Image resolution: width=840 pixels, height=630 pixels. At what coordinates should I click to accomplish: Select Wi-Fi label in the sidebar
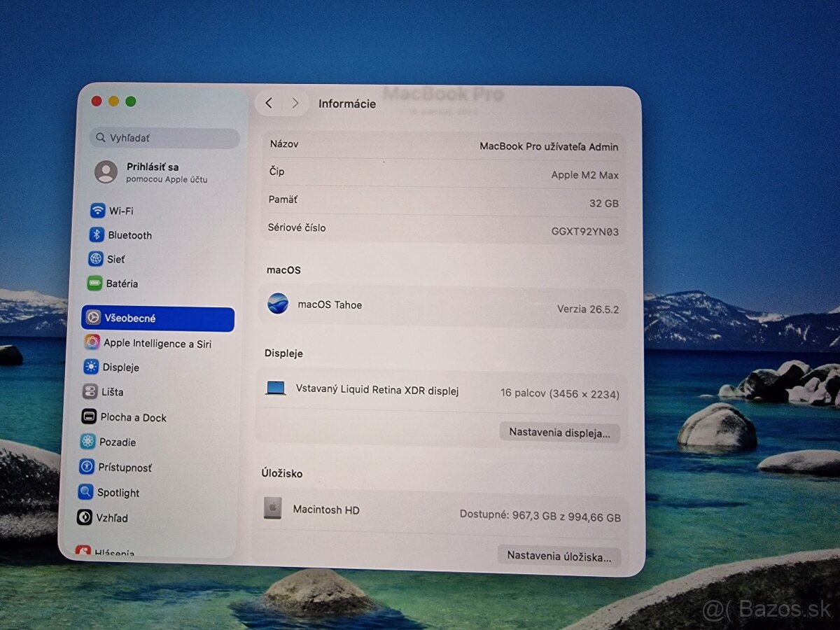[121, 211]
